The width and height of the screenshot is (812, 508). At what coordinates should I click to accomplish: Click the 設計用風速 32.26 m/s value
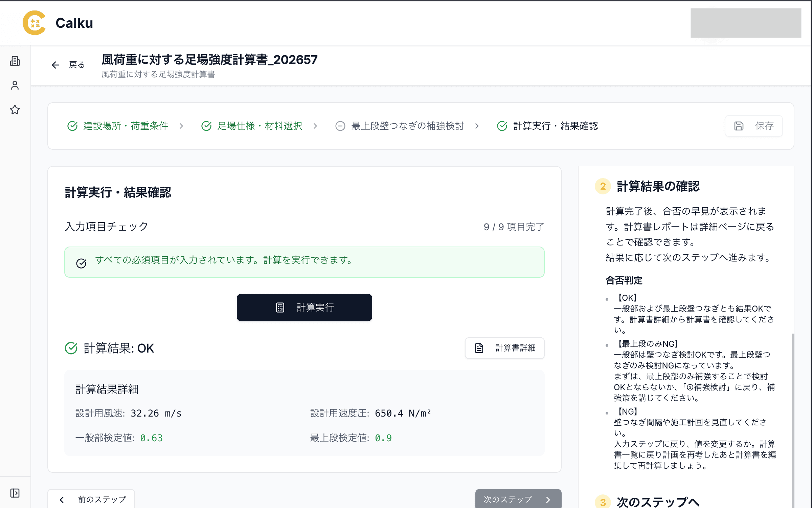click(156, 413)
